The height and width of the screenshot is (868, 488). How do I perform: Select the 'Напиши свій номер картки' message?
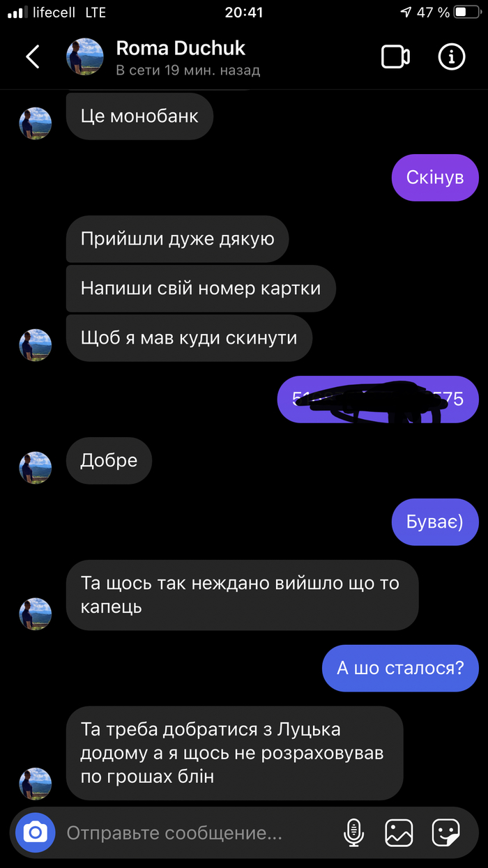[x=201, y=288]
